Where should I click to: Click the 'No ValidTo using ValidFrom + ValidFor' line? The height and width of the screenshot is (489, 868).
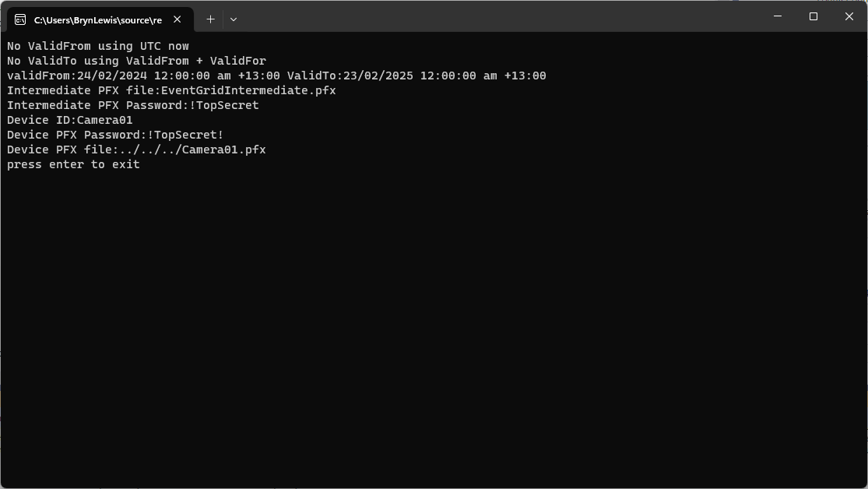136,61
